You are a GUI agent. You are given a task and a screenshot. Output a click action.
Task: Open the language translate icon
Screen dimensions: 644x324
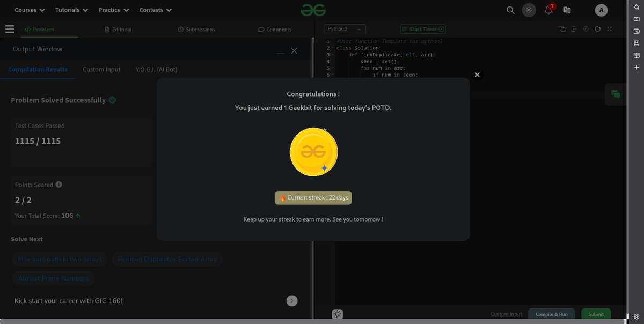(567, 10)
